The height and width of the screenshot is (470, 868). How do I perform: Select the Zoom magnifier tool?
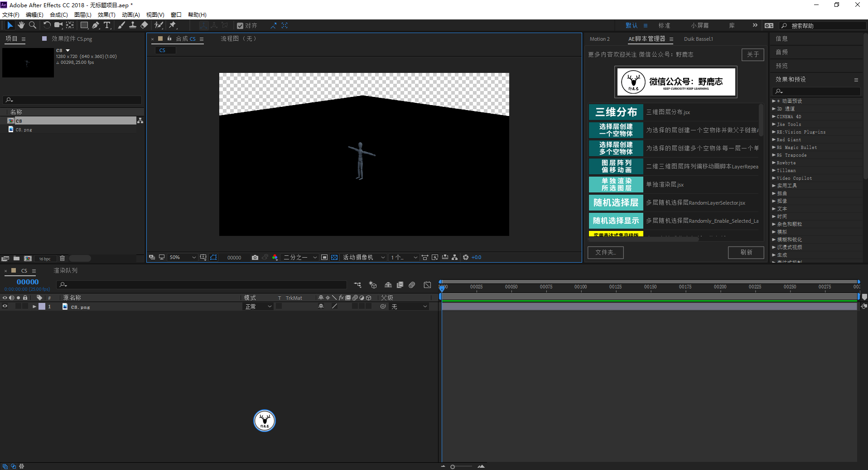pos(32,25)
